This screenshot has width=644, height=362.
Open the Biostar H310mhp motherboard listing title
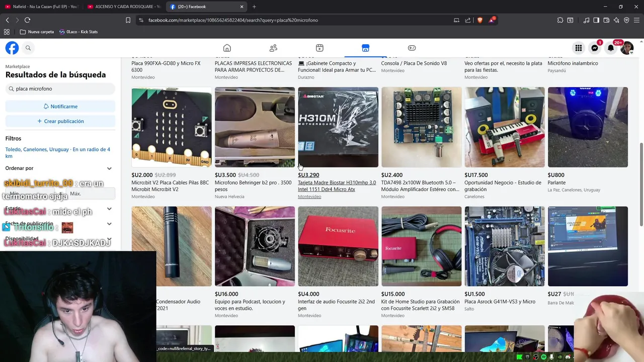[337, 186]
